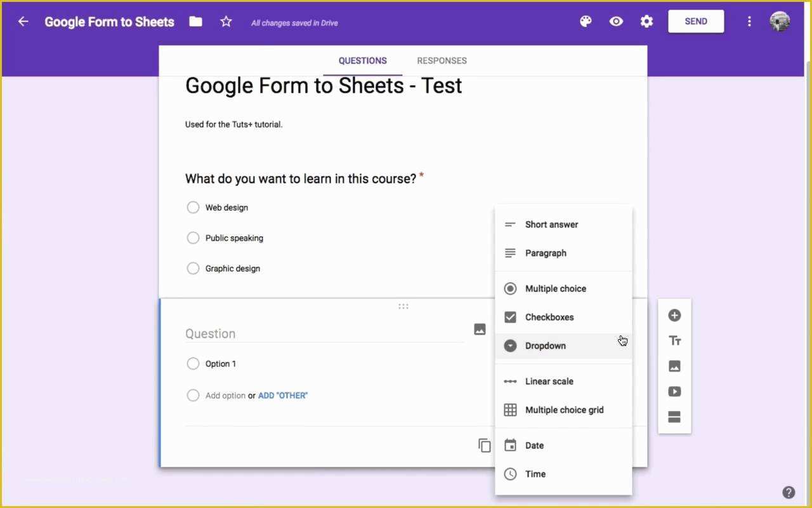Click the Multiple choice radio icon in menu

point(510,288)
